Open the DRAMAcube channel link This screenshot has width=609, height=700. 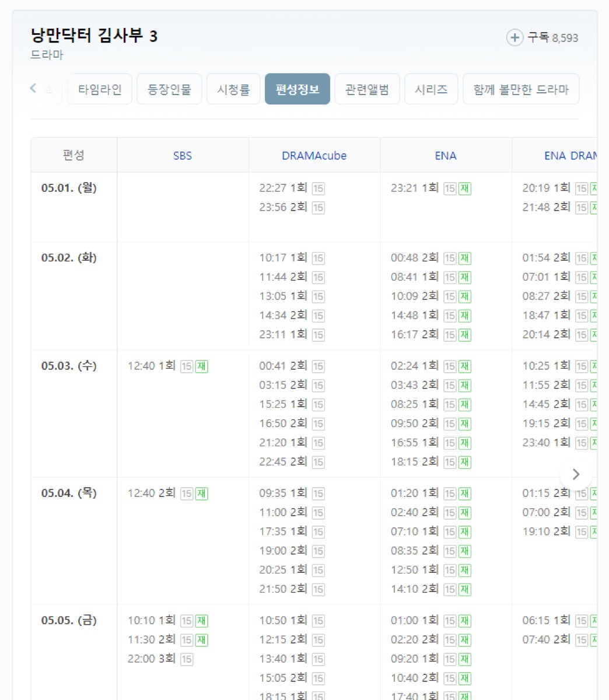[x=314, y=156]
